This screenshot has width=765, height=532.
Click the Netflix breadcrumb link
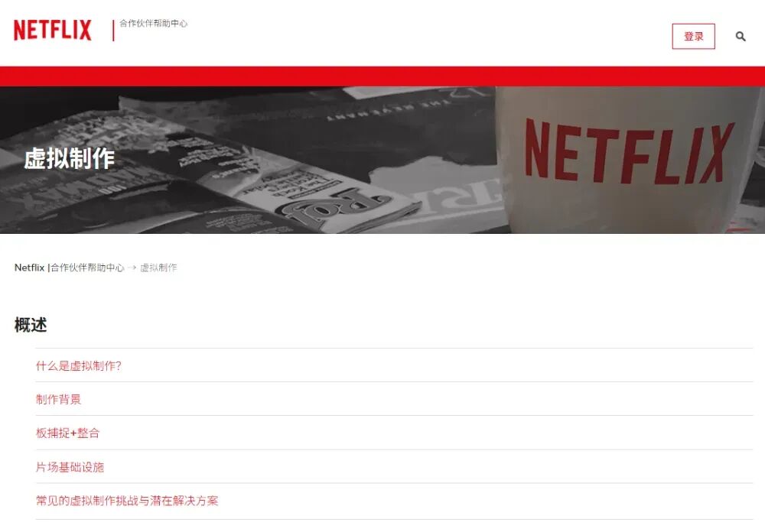(29, 268)
